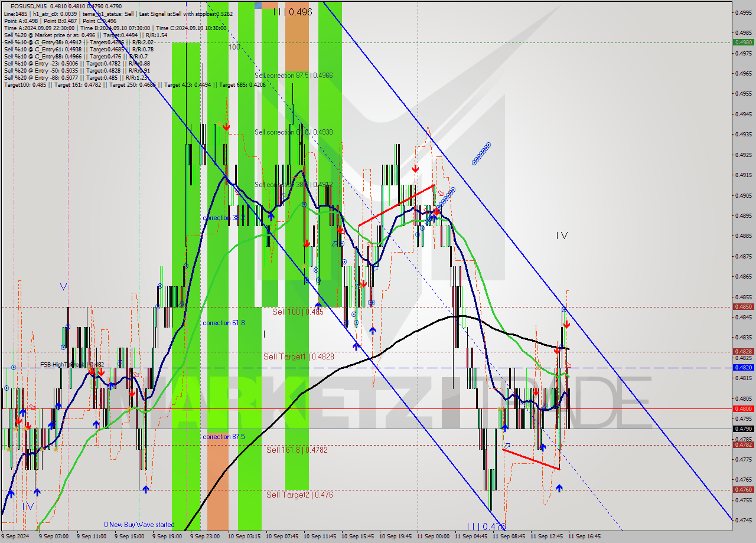This screenshot has width=756, height=543.
Task: Click the 'I I I 0.476' label at bottom
Action: point(487,526)
